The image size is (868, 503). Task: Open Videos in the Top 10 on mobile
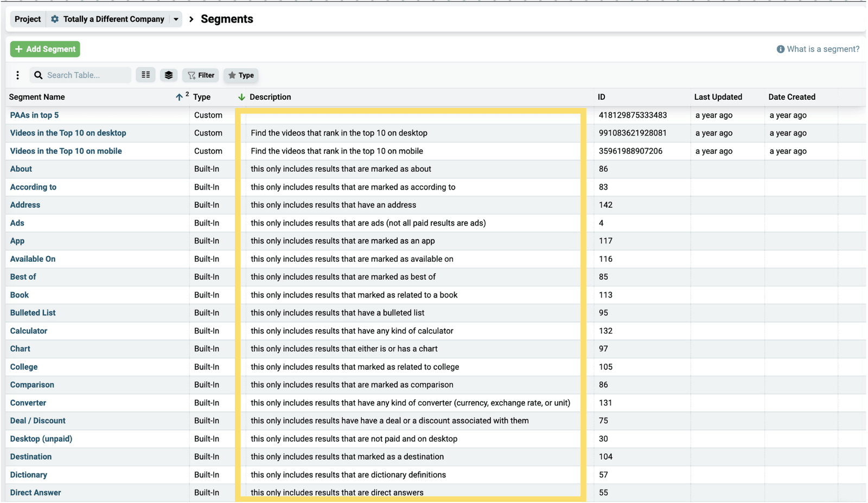(66, 151)
